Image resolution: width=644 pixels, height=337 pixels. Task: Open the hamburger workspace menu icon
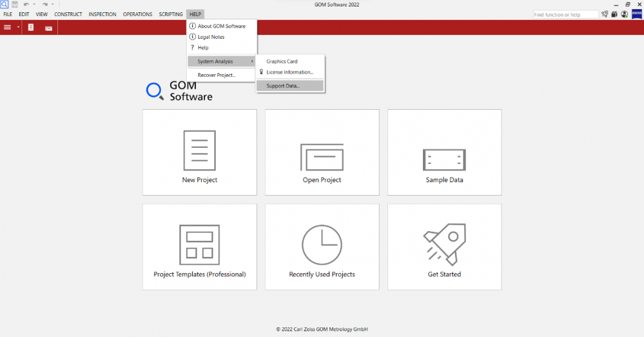(x=7, y=27)
